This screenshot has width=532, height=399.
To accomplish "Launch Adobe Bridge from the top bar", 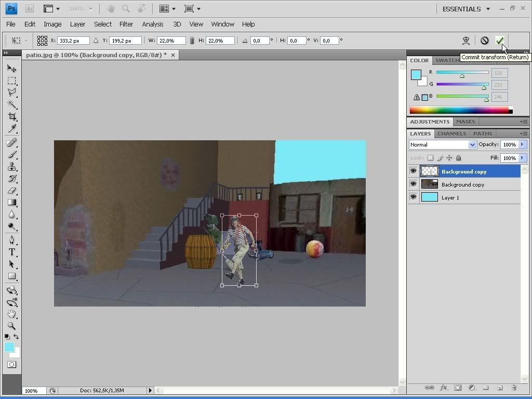I will click(30, 9).
